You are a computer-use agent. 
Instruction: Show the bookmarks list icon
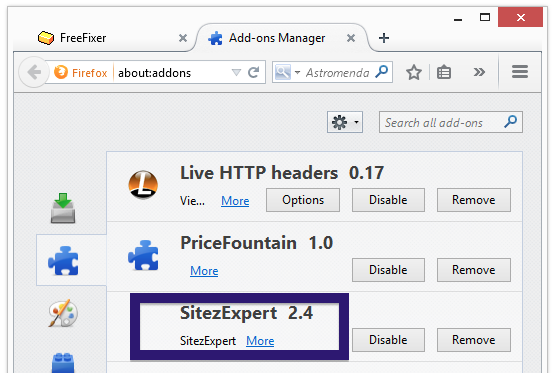[444, 72]
